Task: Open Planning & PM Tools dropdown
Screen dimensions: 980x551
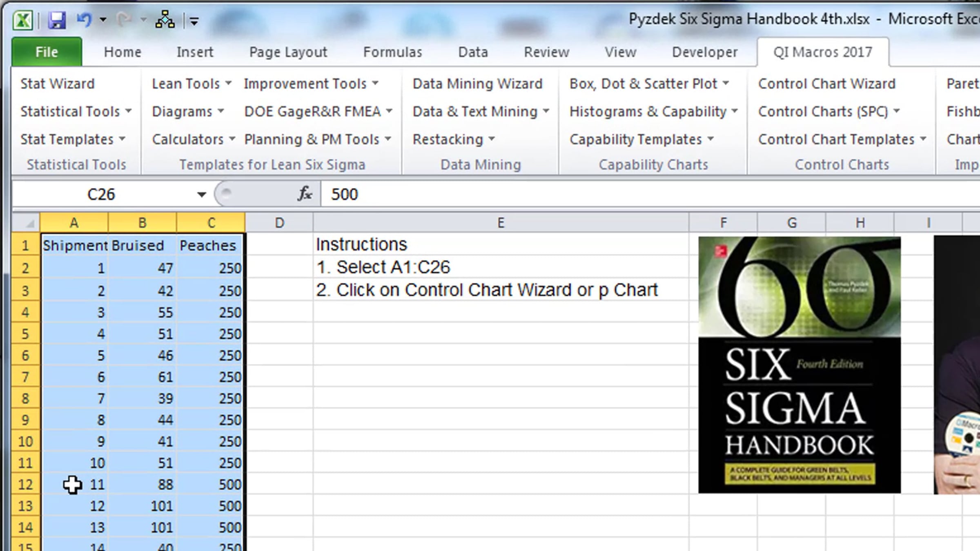Action: [317, 139]
